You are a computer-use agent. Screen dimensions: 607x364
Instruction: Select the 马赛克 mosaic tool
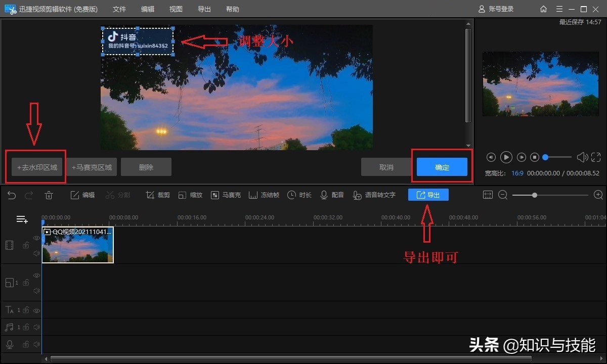tap(226, 195)
